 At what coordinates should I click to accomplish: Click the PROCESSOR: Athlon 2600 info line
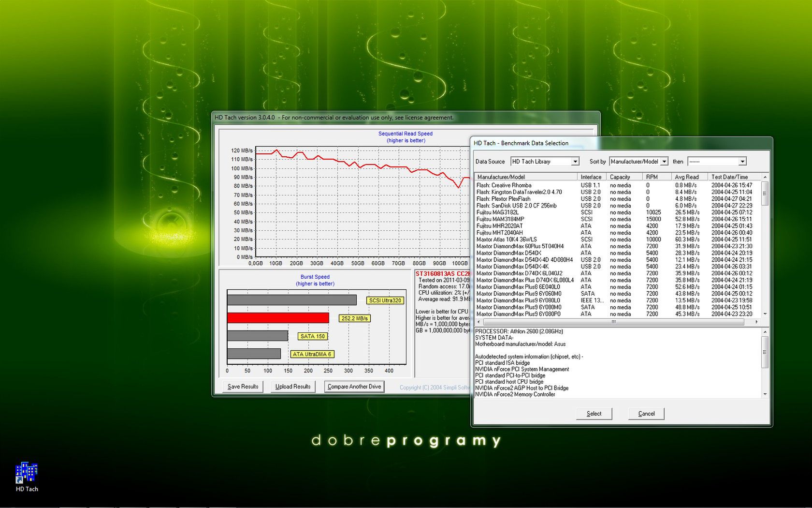[x=519, y=331]
